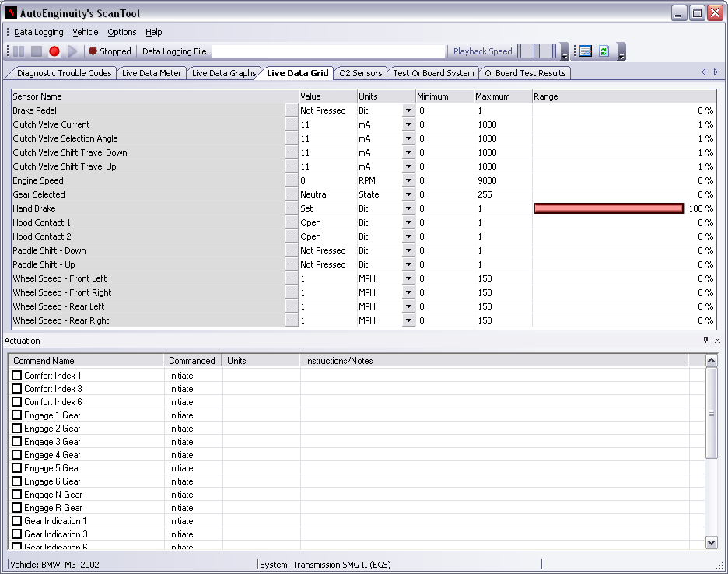The image size is (728, 574).
Task: Open the playback toolbar options arrow
Action: (x=565, y=51)
